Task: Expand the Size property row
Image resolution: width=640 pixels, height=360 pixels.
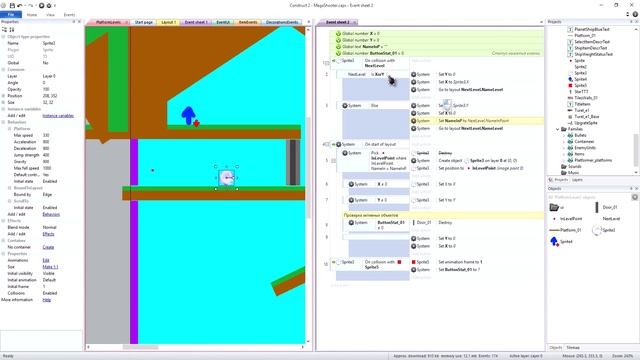Action: pos(3,102)
